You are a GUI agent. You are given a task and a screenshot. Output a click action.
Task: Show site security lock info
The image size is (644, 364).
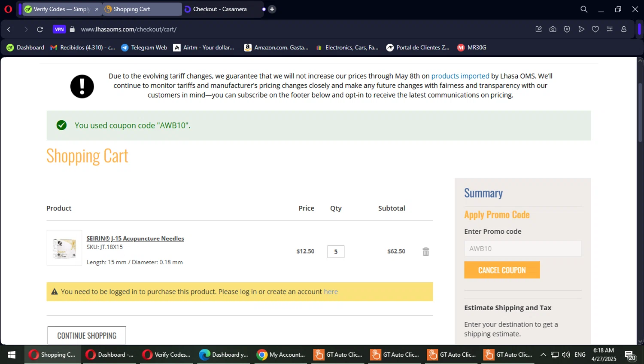point(72,29)
